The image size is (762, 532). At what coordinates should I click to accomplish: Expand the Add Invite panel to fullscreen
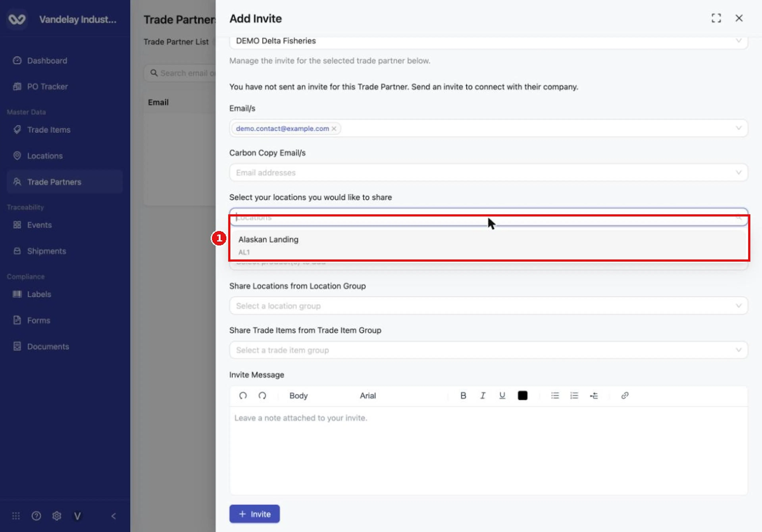coord(716,18)
